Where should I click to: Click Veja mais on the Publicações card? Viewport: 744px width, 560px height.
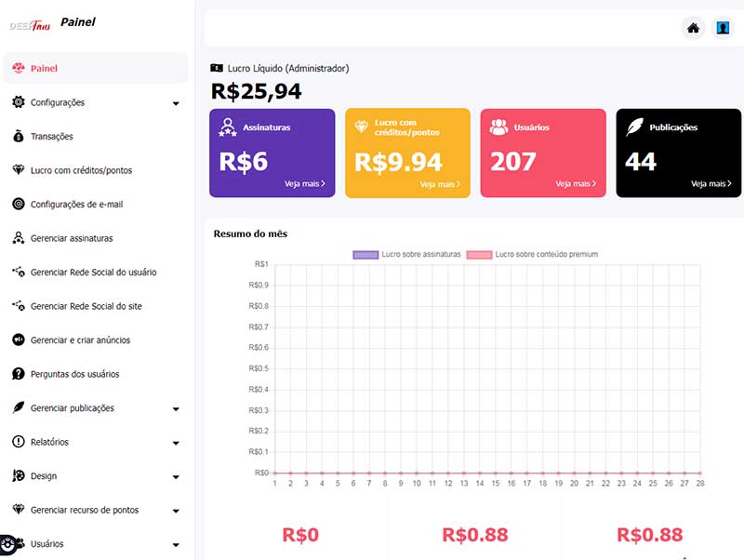tap(711, 184)
